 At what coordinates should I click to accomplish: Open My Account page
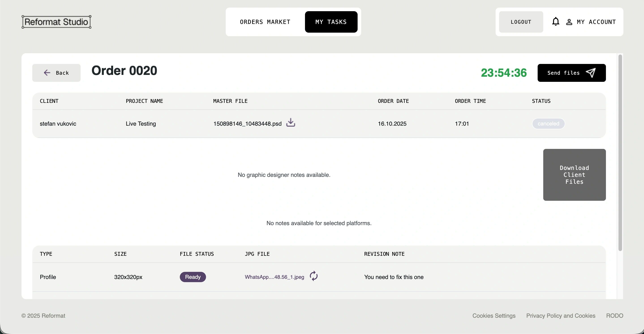pos(596,22)
